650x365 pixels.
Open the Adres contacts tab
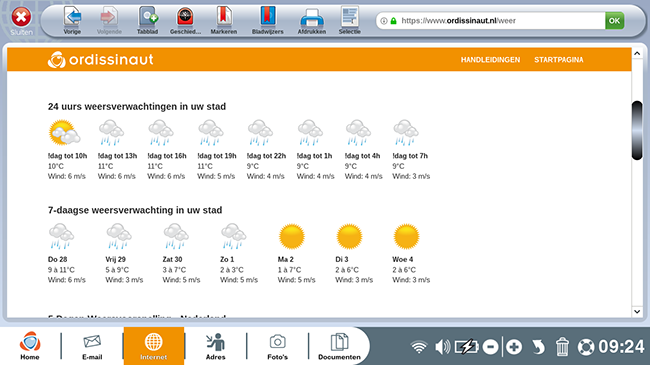tap(216, 346)
